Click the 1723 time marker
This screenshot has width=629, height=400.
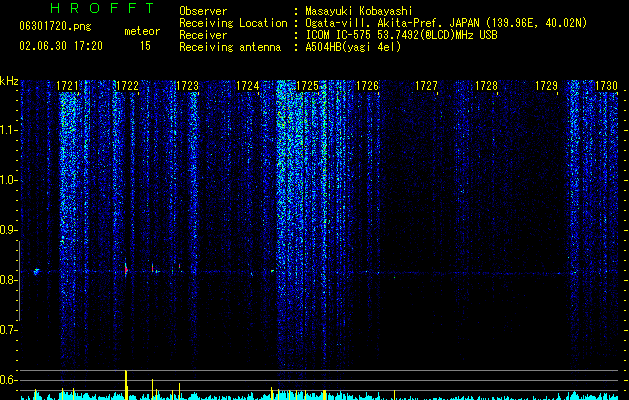click(187, 86)
